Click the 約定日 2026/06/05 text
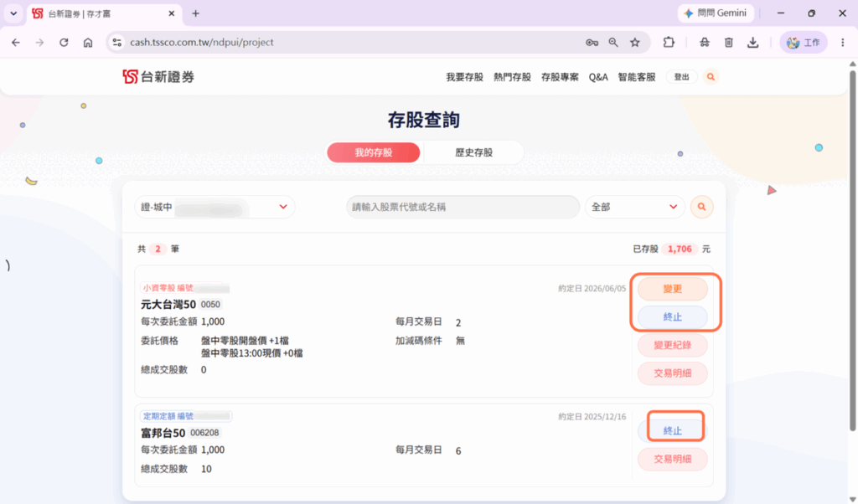The width and height of the screenshot is (858, 504). pos(592,289)
